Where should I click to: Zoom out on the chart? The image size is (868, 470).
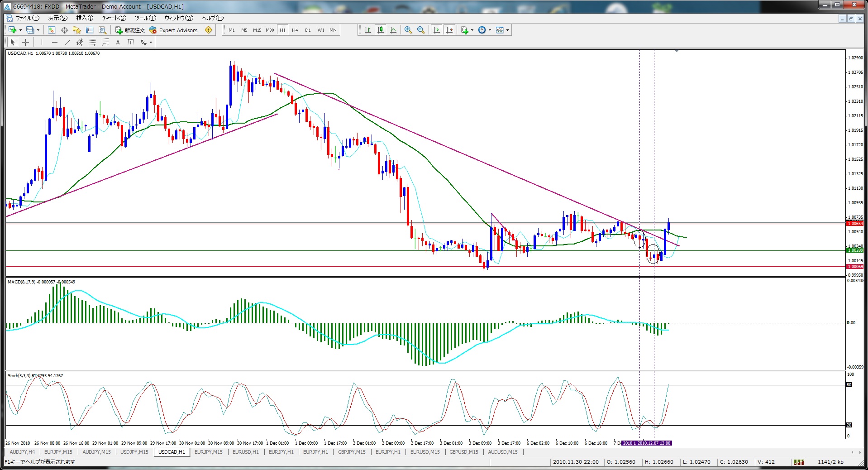(x=421, y=30)
